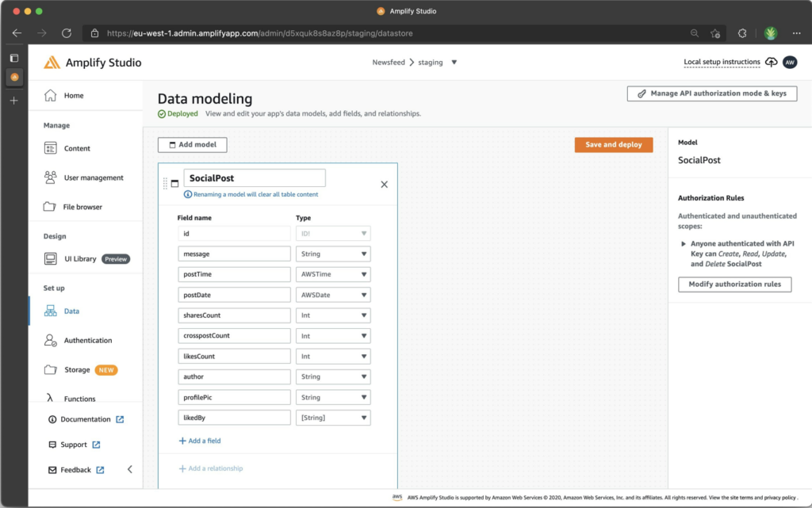Open the AWSTime type dropdown for postTime
This screenshot has width=812, height=508.
click(333, 274)
